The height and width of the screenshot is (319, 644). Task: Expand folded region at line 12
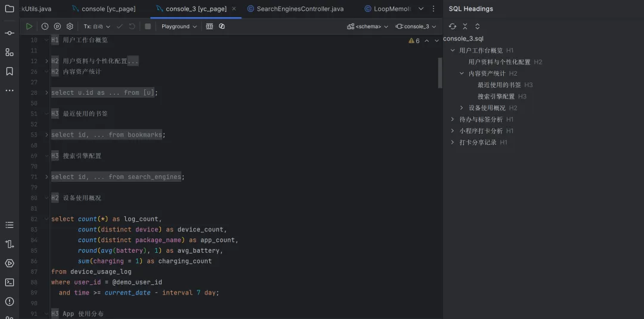47,61
